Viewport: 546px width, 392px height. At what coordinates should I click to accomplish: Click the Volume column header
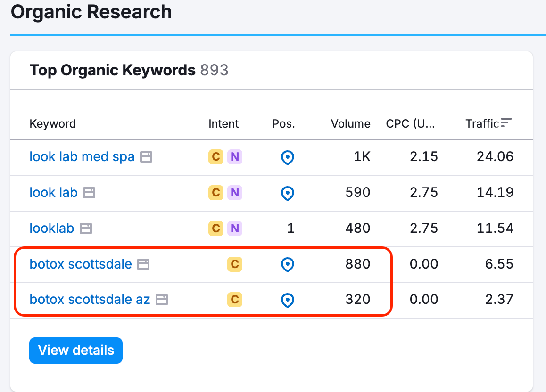pyautogui.click(x=351, y=124)
